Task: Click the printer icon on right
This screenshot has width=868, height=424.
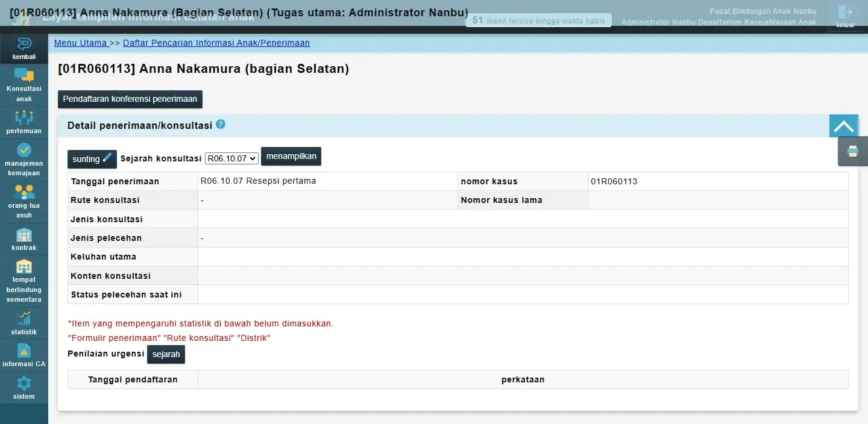Action: (853, 151)
